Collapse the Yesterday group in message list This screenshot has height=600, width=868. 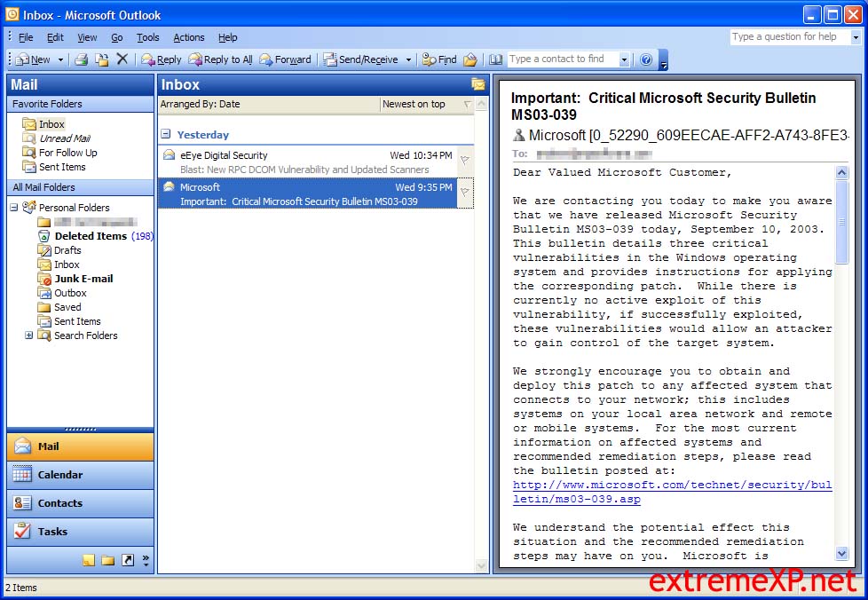click(165, 133)
